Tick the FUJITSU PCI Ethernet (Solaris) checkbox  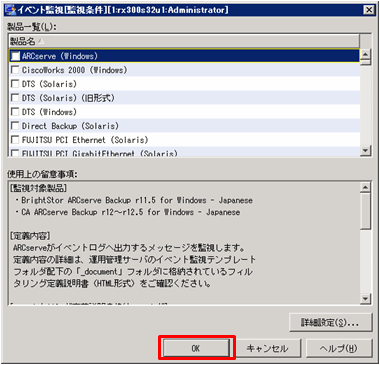point(15,140)
